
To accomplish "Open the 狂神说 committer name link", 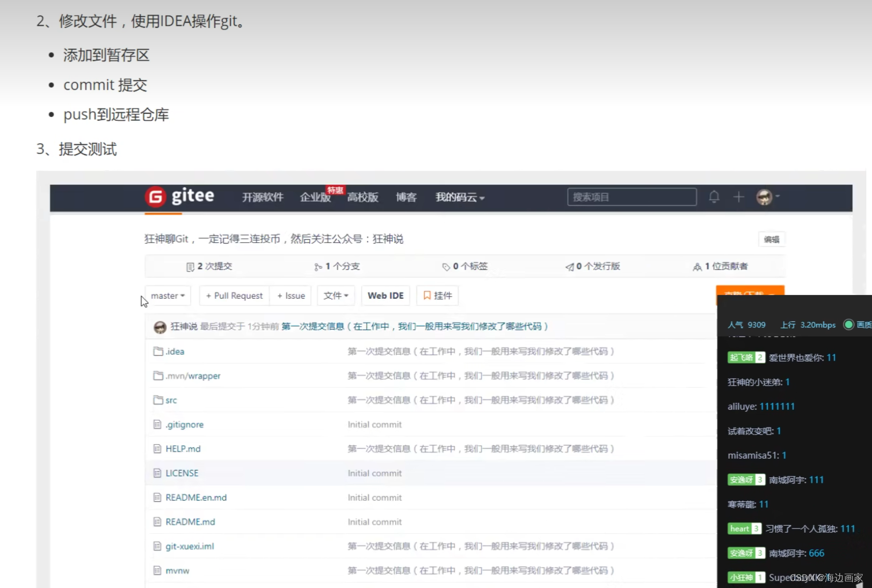I will [184, 326].
